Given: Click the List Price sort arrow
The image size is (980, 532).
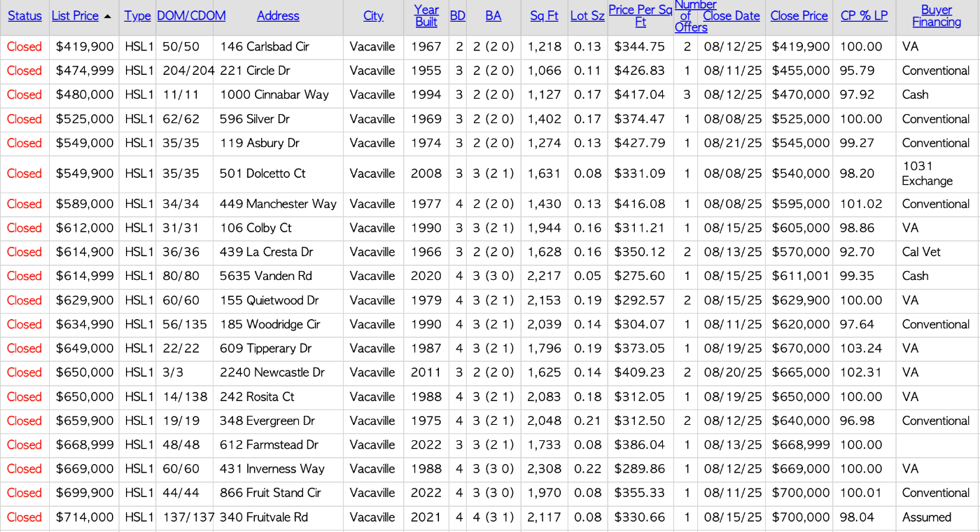Looking at the screenshot, I should pyautogui.click(x=107, y=15).
